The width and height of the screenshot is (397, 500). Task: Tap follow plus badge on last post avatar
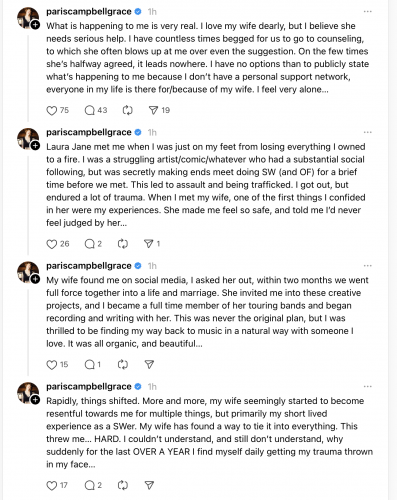[35, 400]
